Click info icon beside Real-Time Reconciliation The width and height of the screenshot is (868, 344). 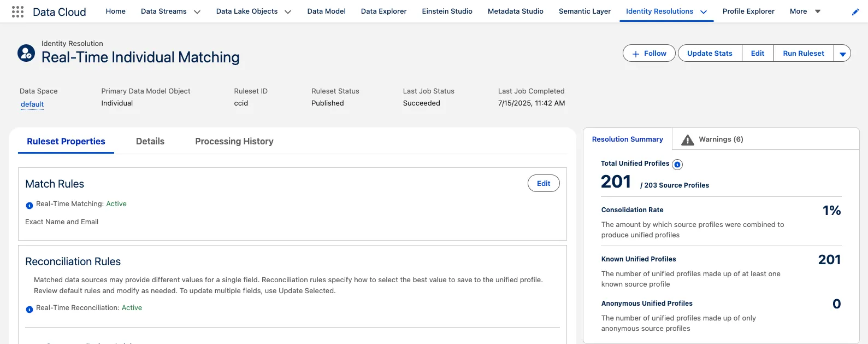[x=29, y=310]
